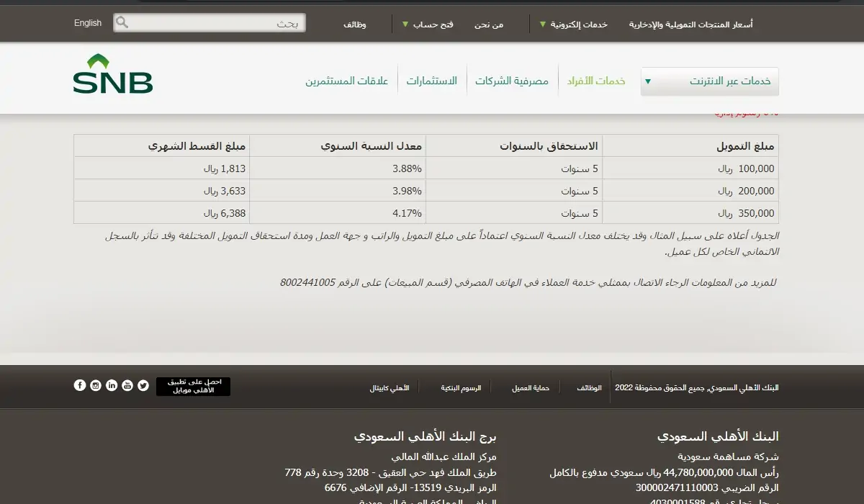Go to أسعار المنتجات التمويلية والإدخارية
Screen dimensions: 864x504
coord(691,24)
